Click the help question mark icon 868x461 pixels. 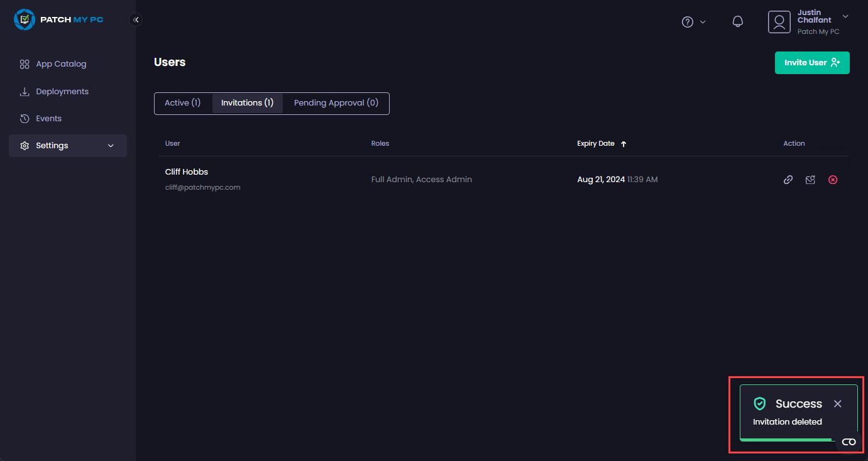pyautogui.click(x=687, y=22)
